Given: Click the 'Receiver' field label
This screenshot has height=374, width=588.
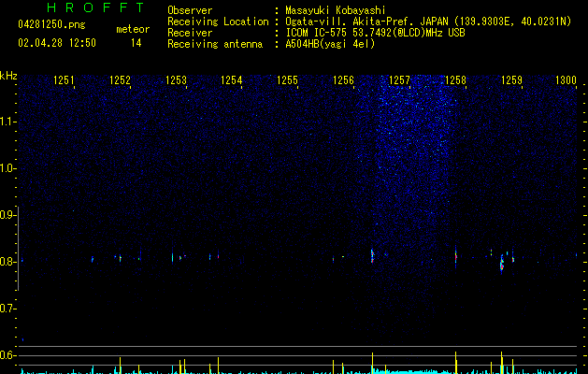Looking at the screenshot, I should tap(190, 33).
